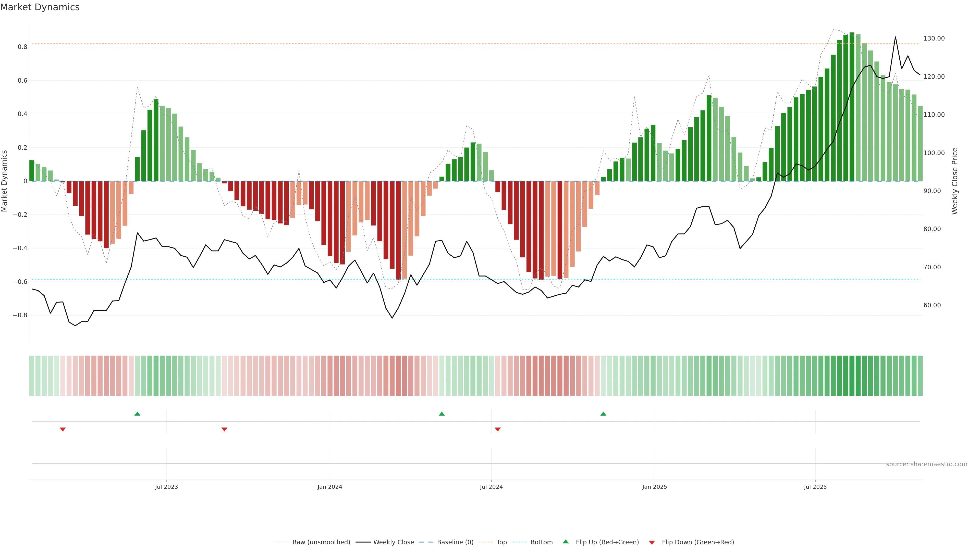Viewport: 980px width, 551px height.
Task: Click the source: sharemaestro.com text
Action: point(926,464)
